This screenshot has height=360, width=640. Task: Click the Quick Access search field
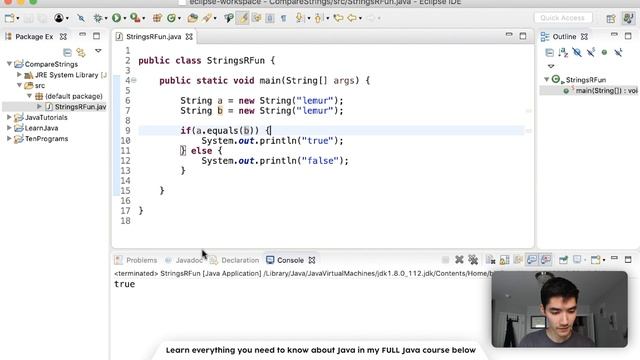562,18
